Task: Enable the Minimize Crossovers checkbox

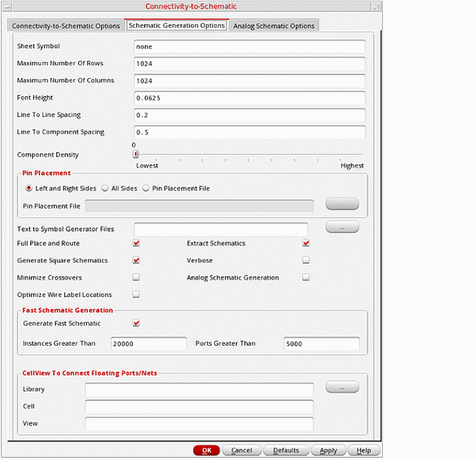Action: point(136,277)
